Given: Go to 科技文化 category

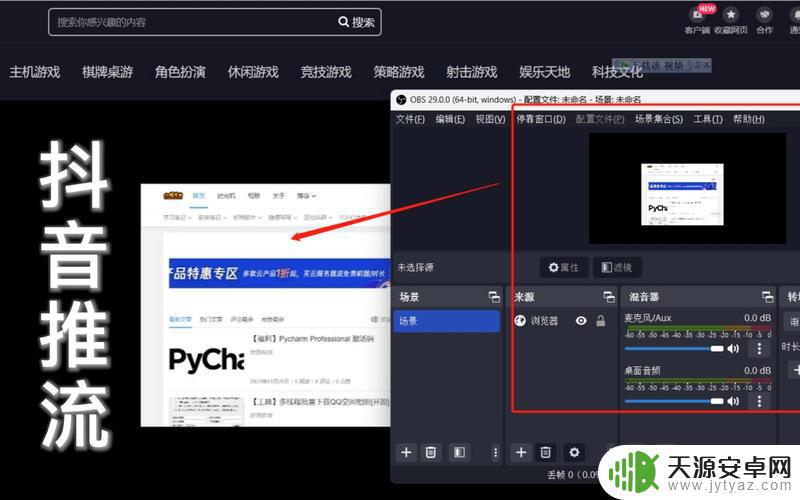Looking at the screenshot, I should pos(617,72).
